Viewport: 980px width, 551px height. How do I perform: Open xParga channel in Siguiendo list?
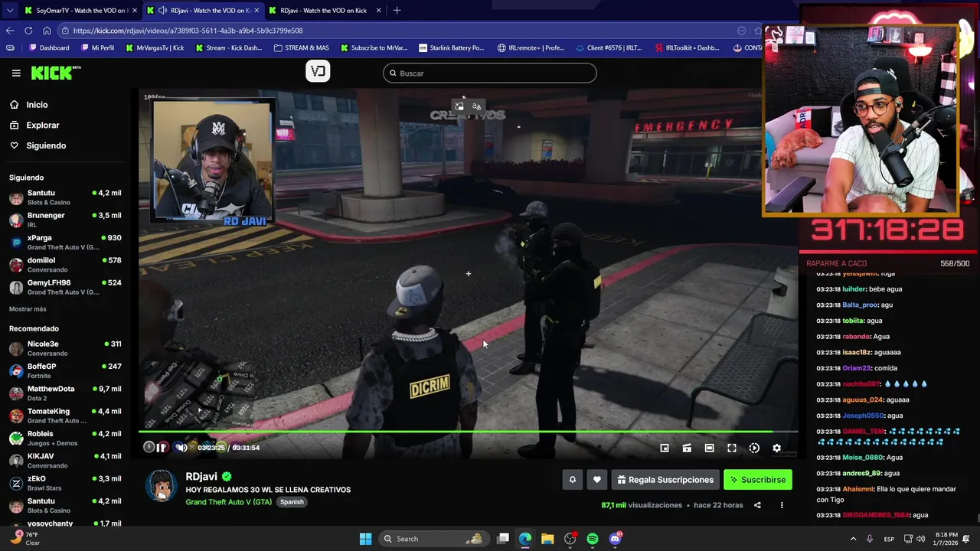[65, 243]
